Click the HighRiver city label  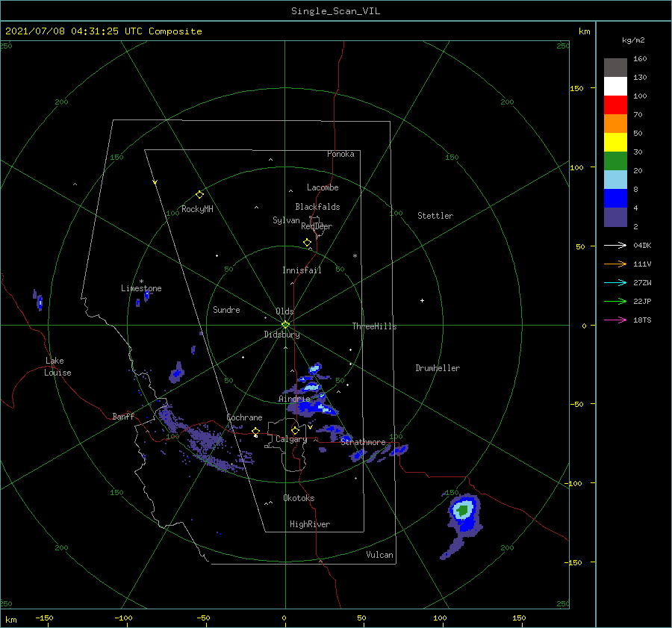coord(310,524)
